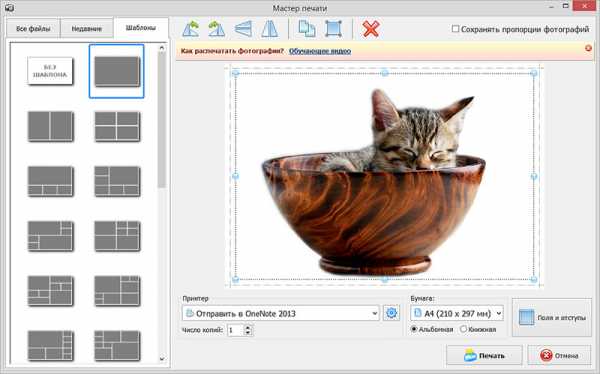The image size is (600, 374).
Task: Increase number of copies with up arrow
Action: 248,327
